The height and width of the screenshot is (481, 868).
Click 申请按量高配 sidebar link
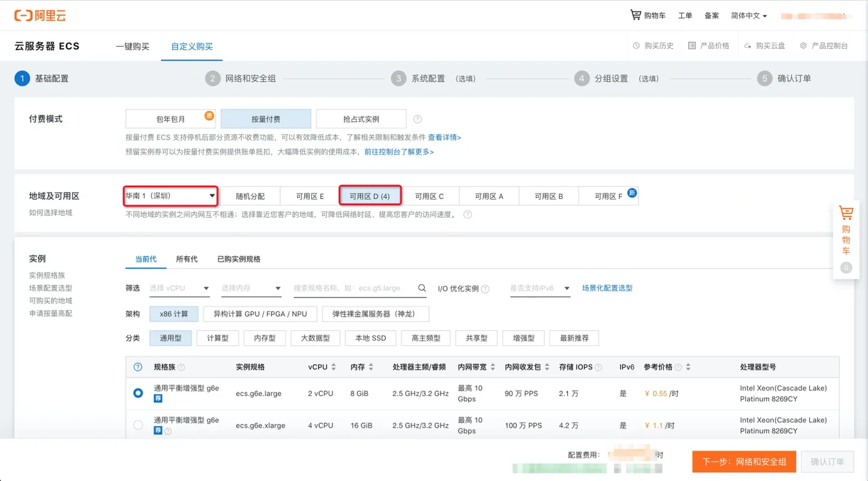pos(51,314)
